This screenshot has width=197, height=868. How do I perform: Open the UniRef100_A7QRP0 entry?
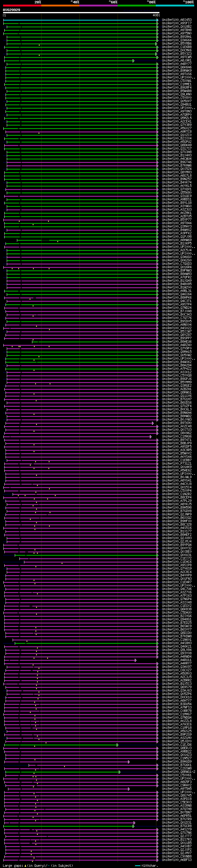[177, 115]
